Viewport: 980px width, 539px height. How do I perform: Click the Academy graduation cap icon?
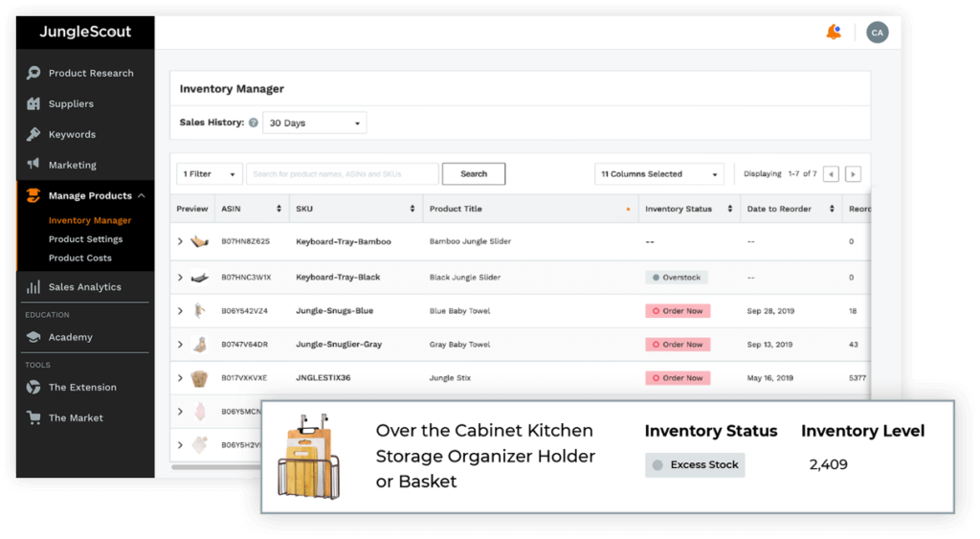33,336
